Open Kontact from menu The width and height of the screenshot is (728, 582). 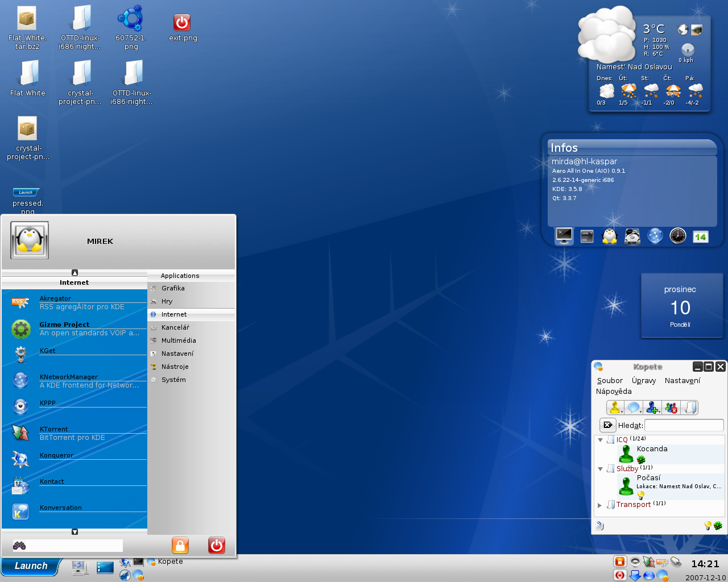[75, 485]
